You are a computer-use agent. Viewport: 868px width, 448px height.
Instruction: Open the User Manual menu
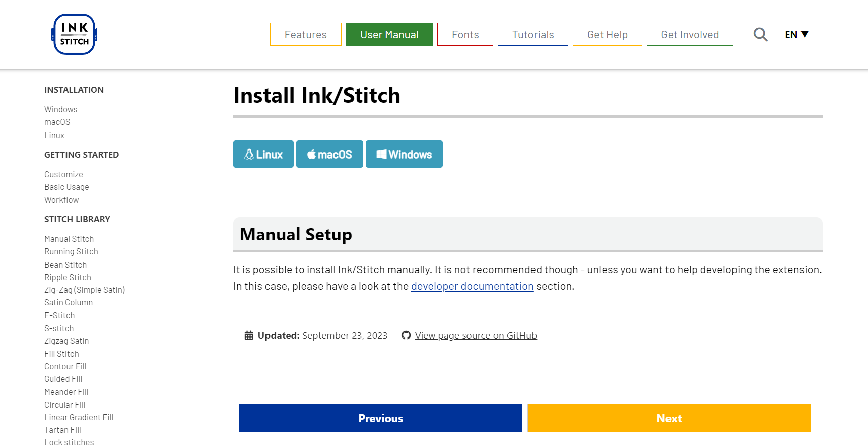pos(389,34)
